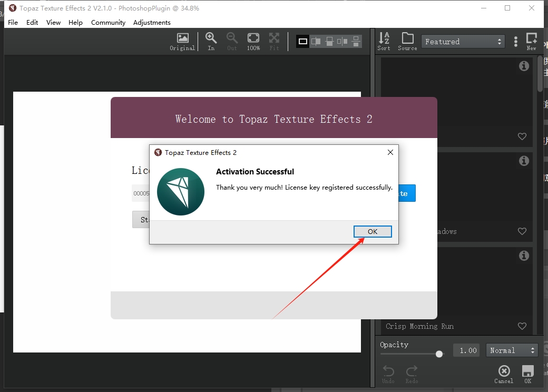This screenshot has width=548, height=392.
Task: Click the blue Activate button
Action: 407,193
